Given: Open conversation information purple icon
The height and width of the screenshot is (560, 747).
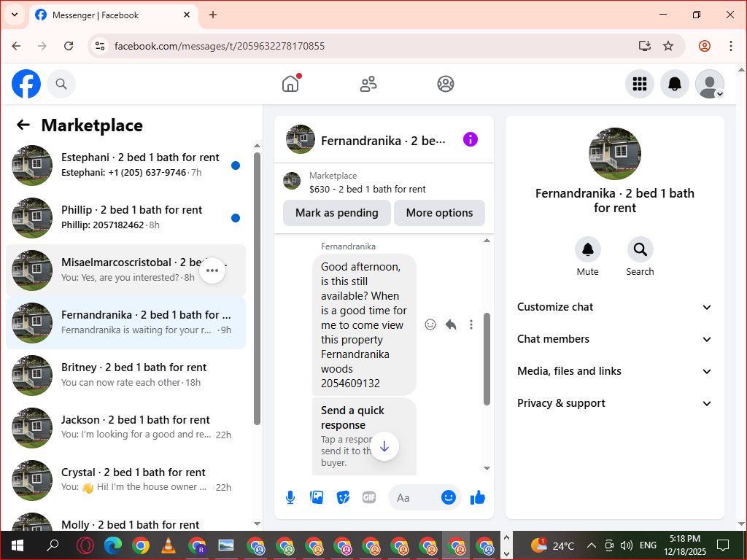Looking at the screenshot, I should tap(471, 139).
